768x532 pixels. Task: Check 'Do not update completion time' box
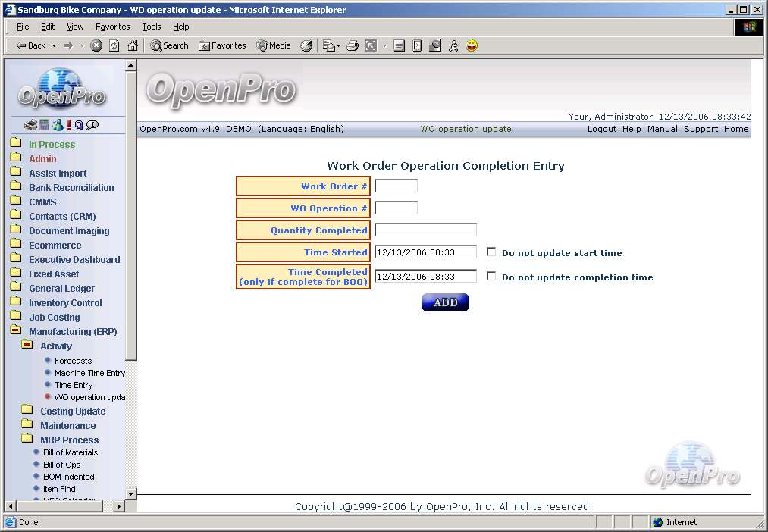pyautogui.click(x=491, y=277)
